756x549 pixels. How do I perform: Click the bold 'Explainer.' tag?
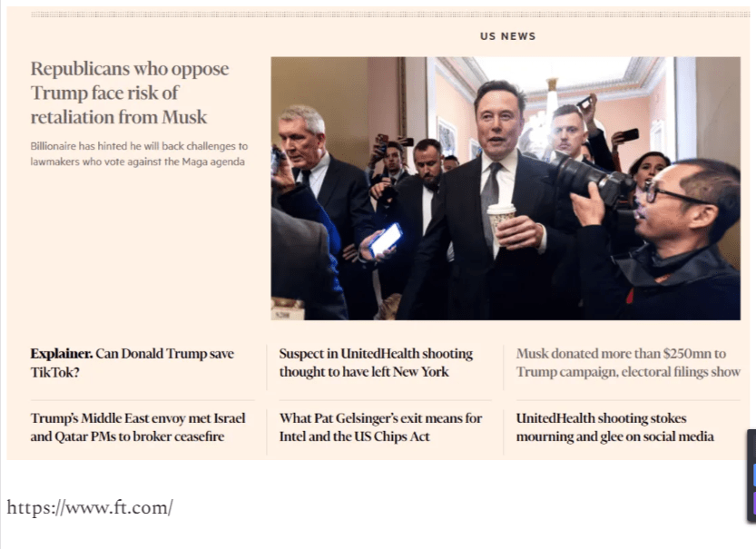(x=61, y=353)
